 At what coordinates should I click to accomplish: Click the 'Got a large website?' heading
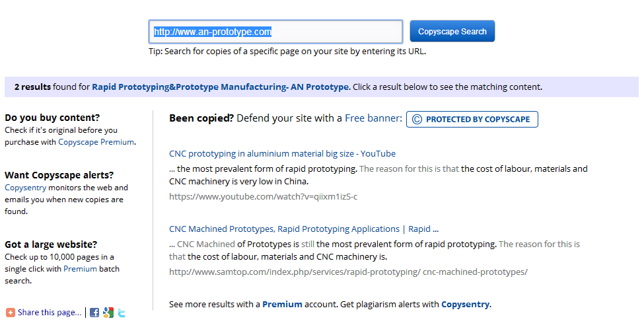click(x=51, y=244)
